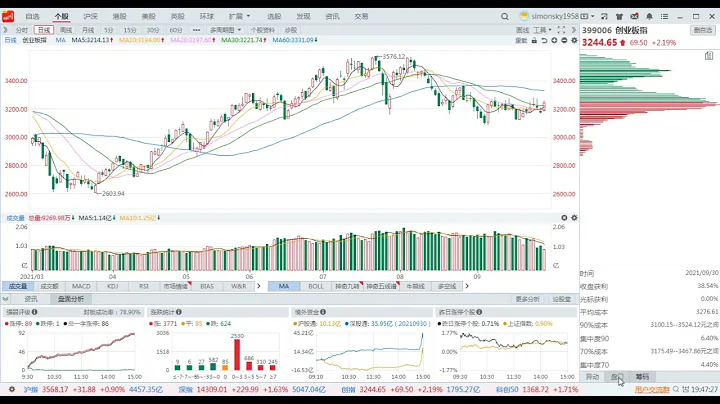
Task: Open the 港股 menu tab
Action: (119, 17)
